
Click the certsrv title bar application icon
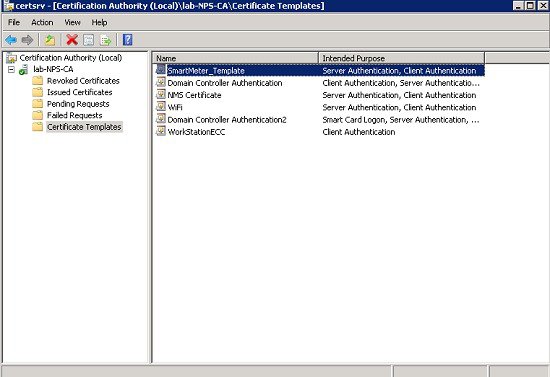point(8,6)
